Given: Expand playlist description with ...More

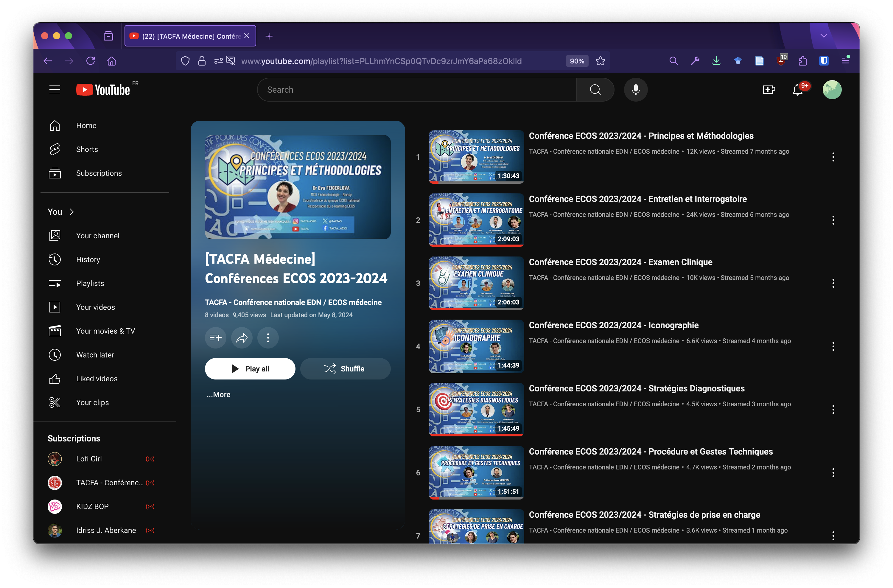Looking at the screenshot, I should (219, 394).
